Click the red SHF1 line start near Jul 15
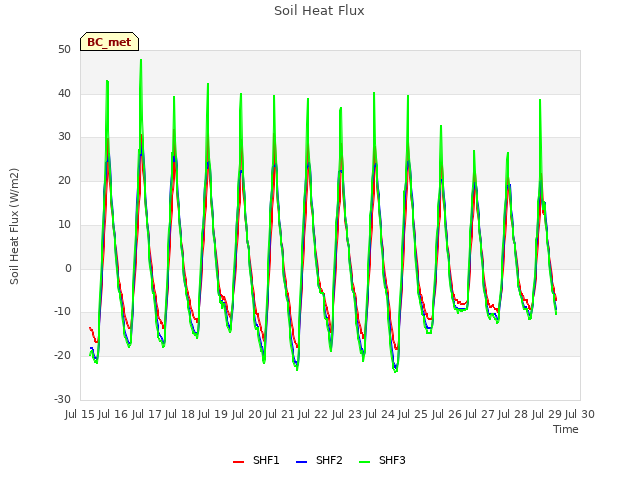Screen dimensions: 640x480 pos(90,328)
